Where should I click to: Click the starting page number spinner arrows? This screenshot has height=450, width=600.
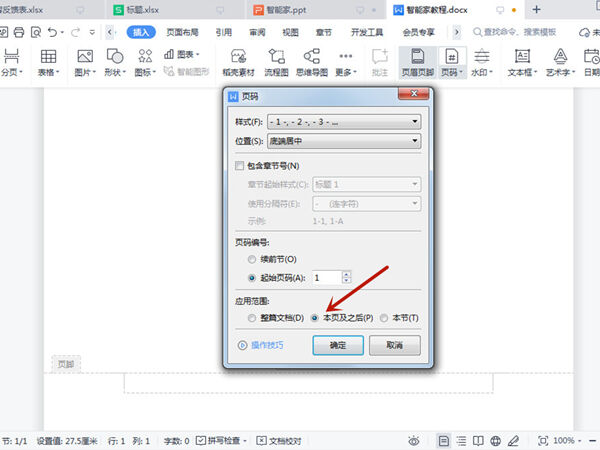pos(346,278)
